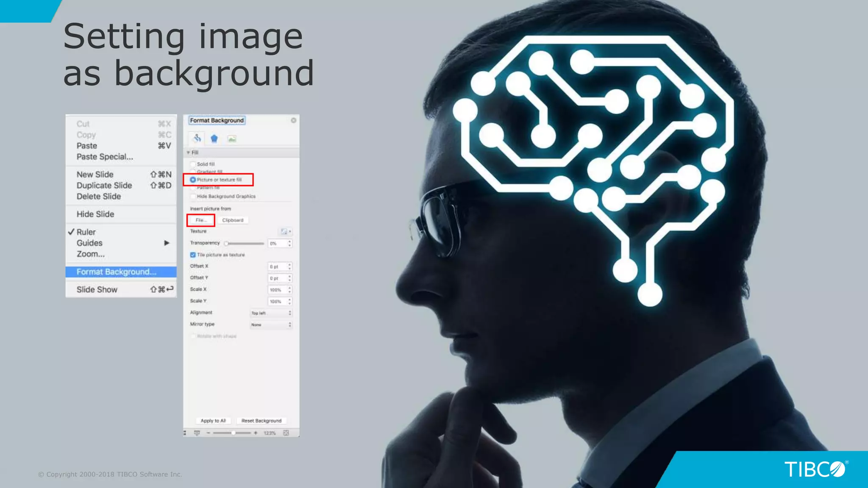Choose Delete Slide from the menu
Viewport: 868px width, 488px height.
[121, 197]
